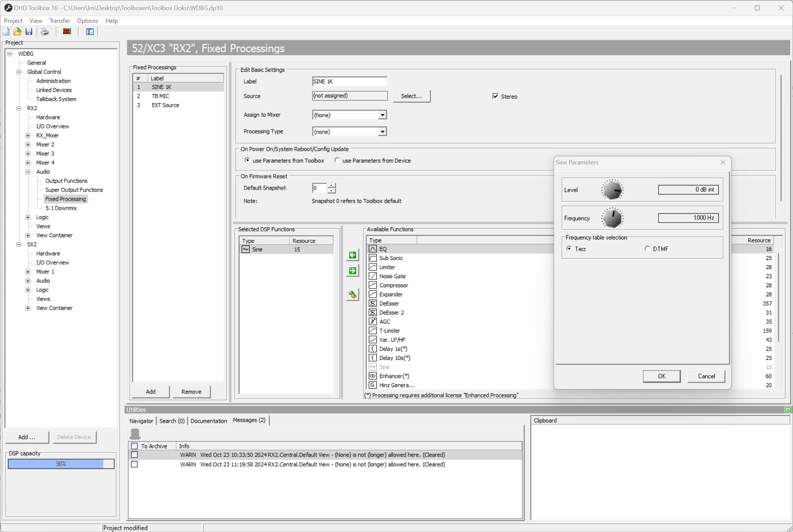Click in the Label field showing SINE 1K

coord(349,81)
